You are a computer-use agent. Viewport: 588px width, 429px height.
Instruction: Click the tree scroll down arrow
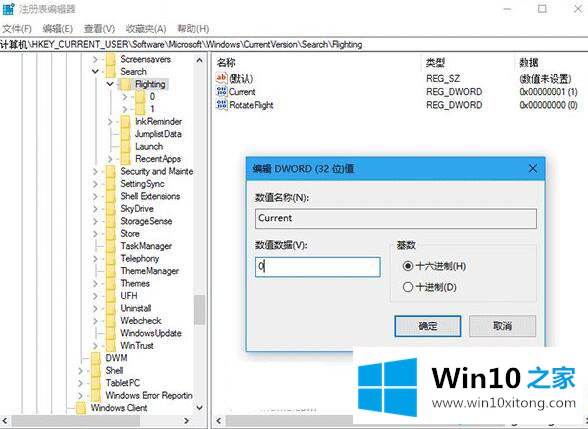coord(200,408)
